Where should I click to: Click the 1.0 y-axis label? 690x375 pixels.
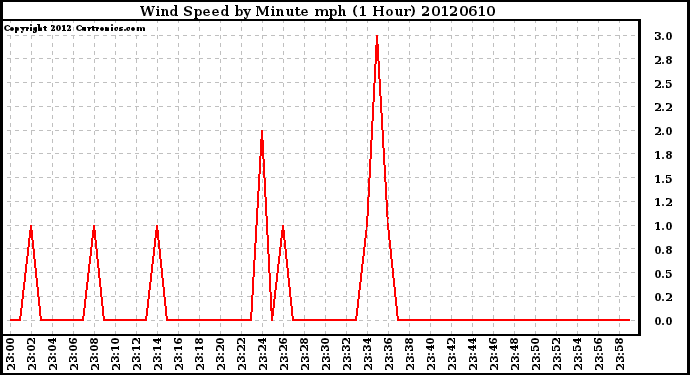point(663,226)
